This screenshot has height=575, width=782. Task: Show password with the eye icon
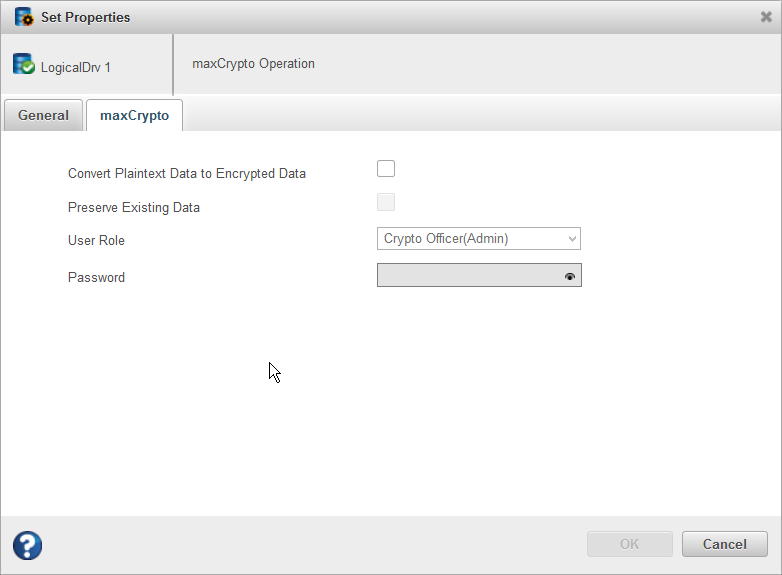click(x=570, y=276)
